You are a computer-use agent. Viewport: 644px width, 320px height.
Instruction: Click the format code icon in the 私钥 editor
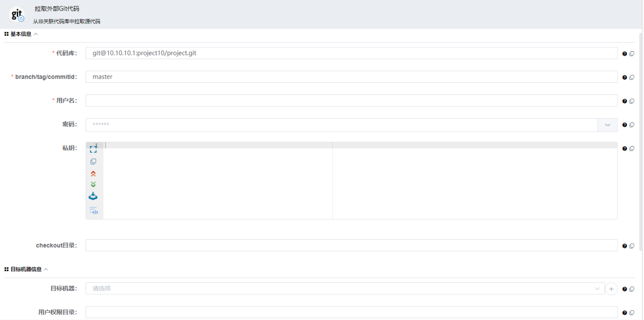[93, 210]
